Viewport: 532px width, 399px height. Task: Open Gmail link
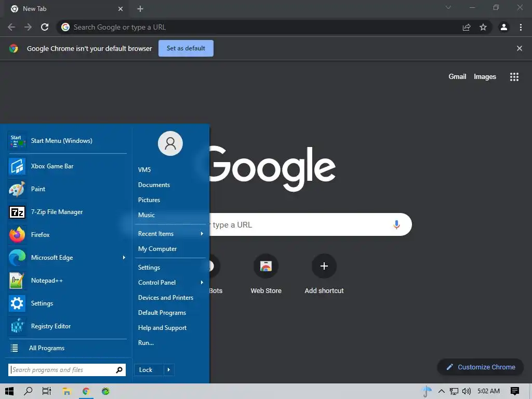[457, 77]
